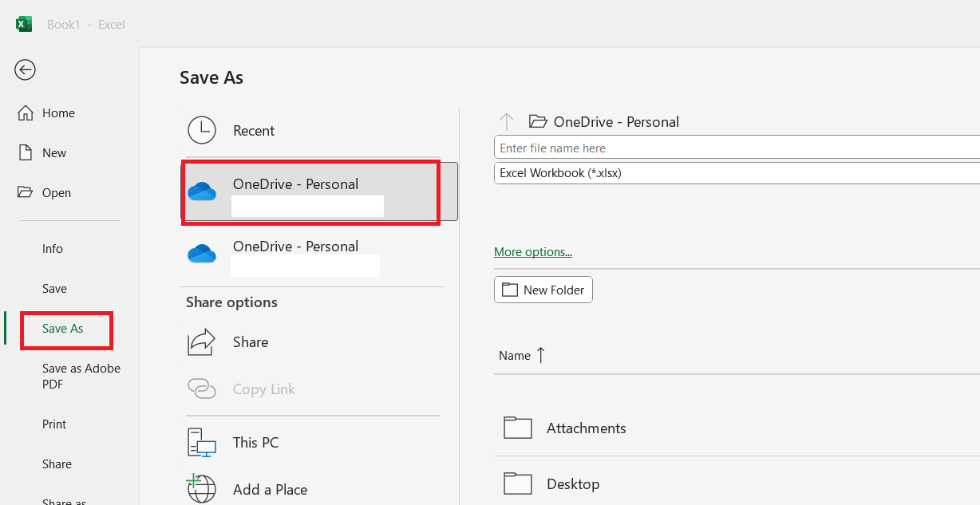Open the More options... link
Image resolution: width=980 pixels, height=505 pixels.
click(533, 252)
